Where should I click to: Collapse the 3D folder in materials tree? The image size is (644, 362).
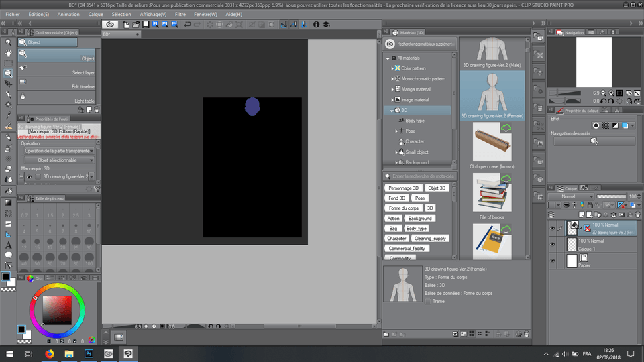tap(392, 111)
